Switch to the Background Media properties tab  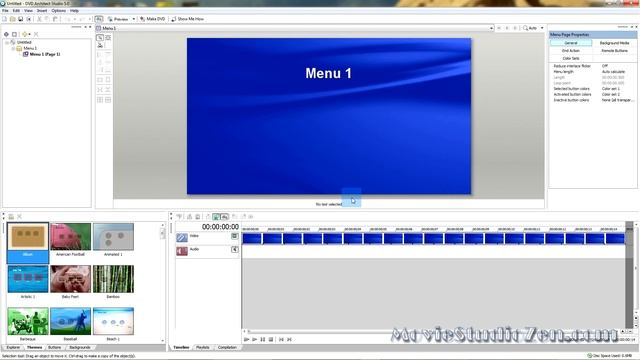click(614, 43)
